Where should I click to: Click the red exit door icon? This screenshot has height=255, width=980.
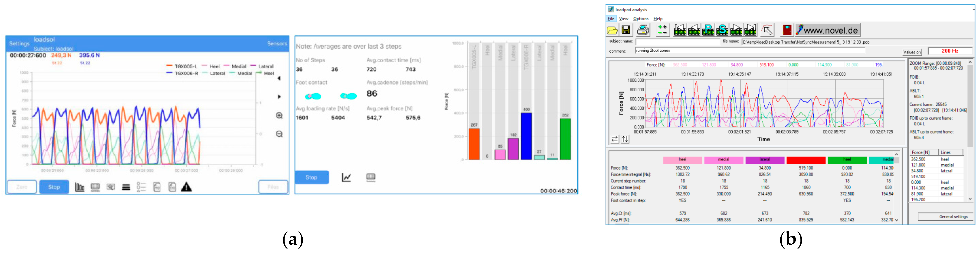787,30
